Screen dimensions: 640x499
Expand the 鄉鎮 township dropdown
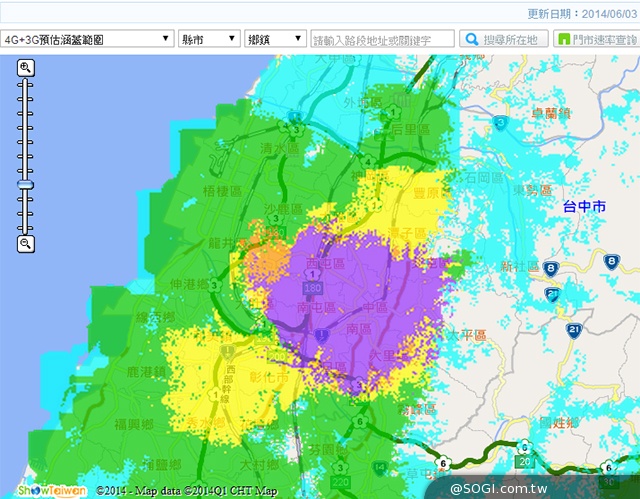[275, 39]
